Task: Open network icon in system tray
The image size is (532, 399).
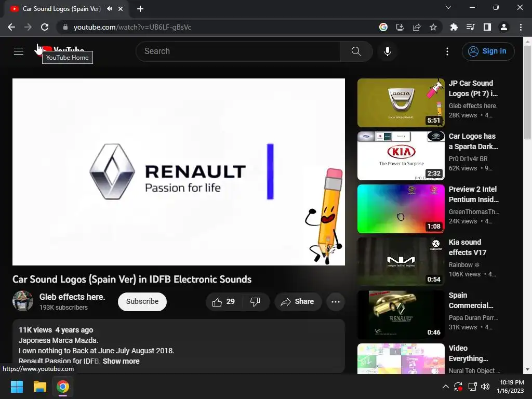Action: pos(472,387)
